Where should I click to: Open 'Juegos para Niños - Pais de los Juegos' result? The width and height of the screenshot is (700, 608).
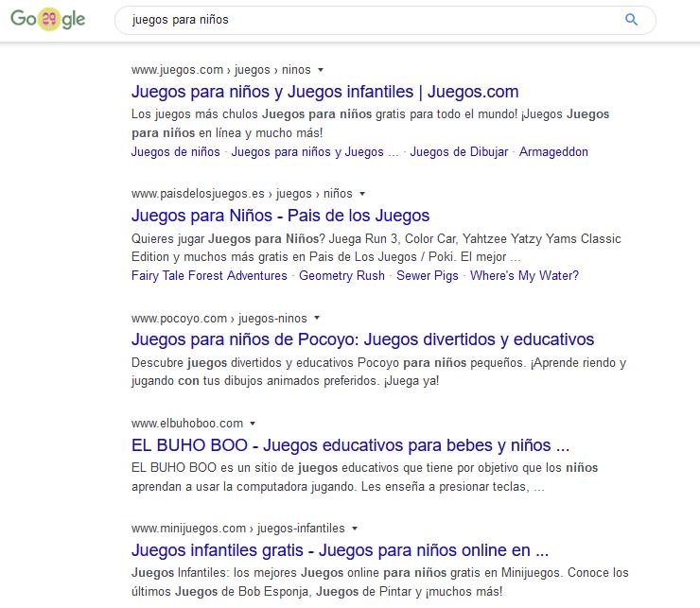tap(280, 216)
